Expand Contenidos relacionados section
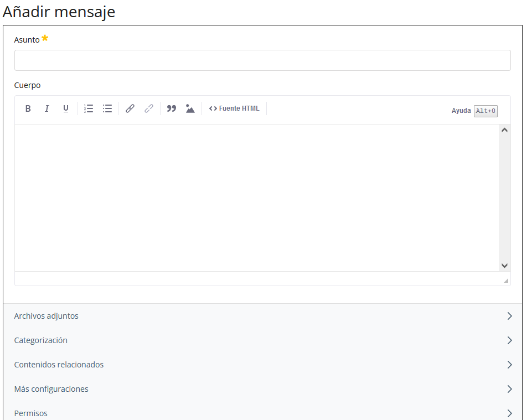Viewport: 532px width, 420px height. tap(262, 365)
